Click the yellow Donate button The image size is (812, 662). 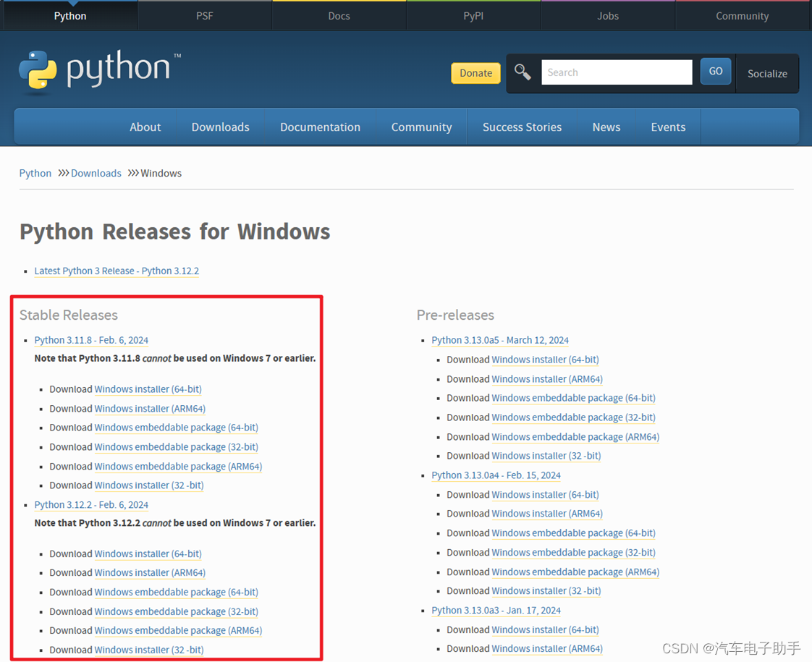476,73
